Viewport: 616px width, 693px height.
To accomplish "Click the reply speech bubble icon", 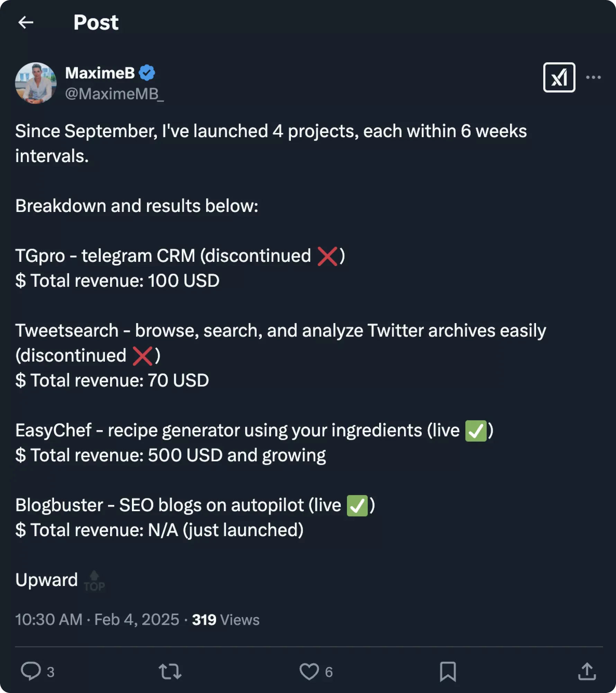I will [x=31, y=671].
